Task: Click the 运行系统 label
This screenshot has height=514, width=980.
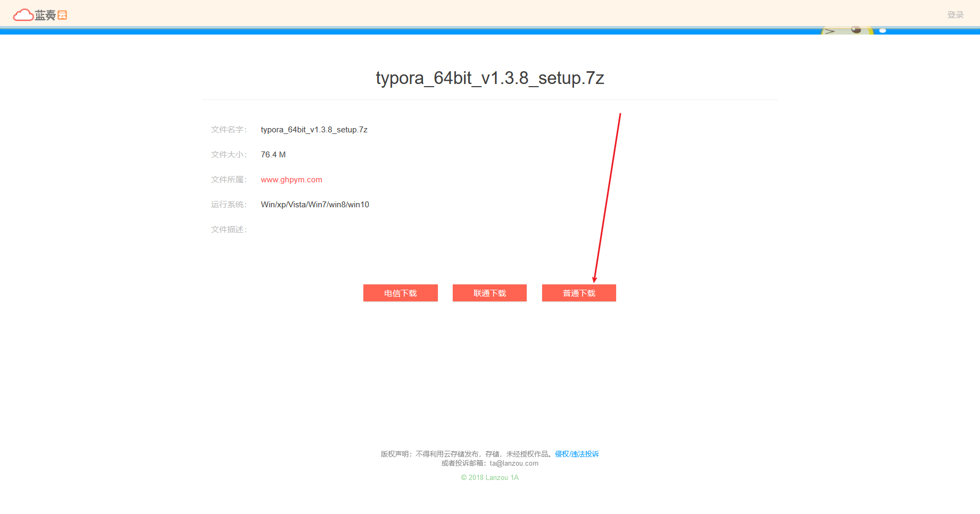Action: tap(229, 205)
